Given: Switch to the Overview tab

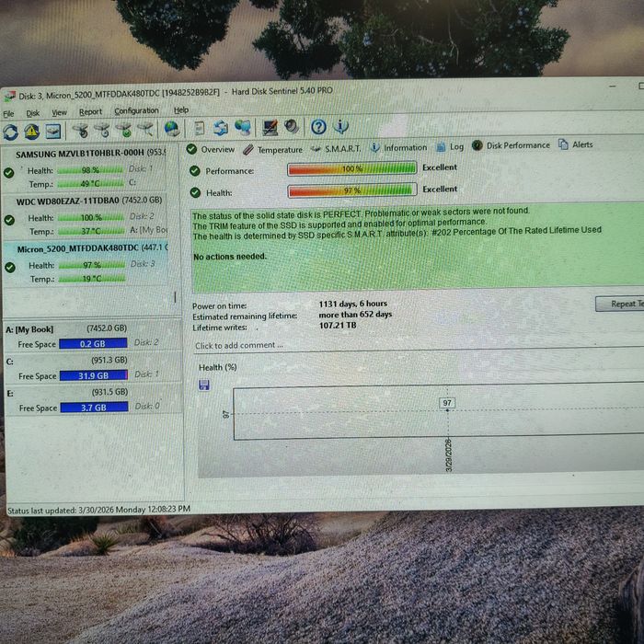Looking at the screenshot, I should (211, 149).
